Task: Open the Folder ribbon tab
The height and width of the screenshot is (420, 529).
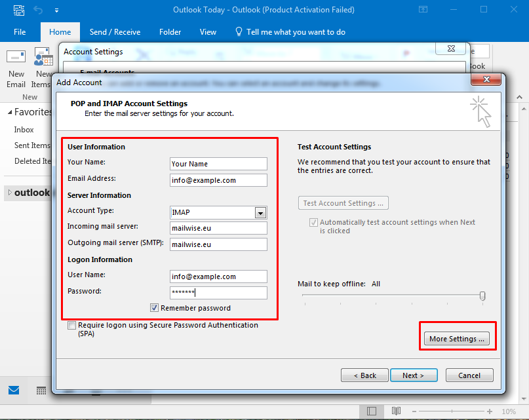Action: tap(170, 32)
